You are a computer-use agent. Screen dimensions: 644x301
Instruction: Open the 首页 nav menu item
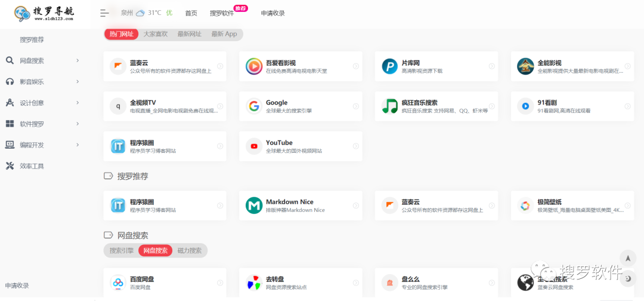[191, 13]
